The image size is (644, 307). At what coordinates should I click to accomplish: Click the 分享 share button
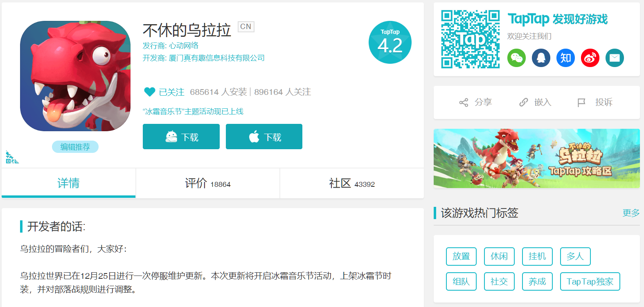475,102
